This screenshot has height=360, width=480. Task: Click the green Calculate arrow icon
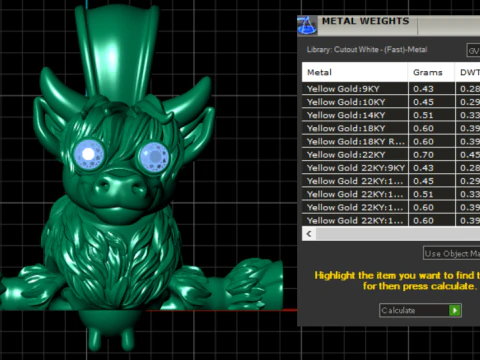click(455, 311)
